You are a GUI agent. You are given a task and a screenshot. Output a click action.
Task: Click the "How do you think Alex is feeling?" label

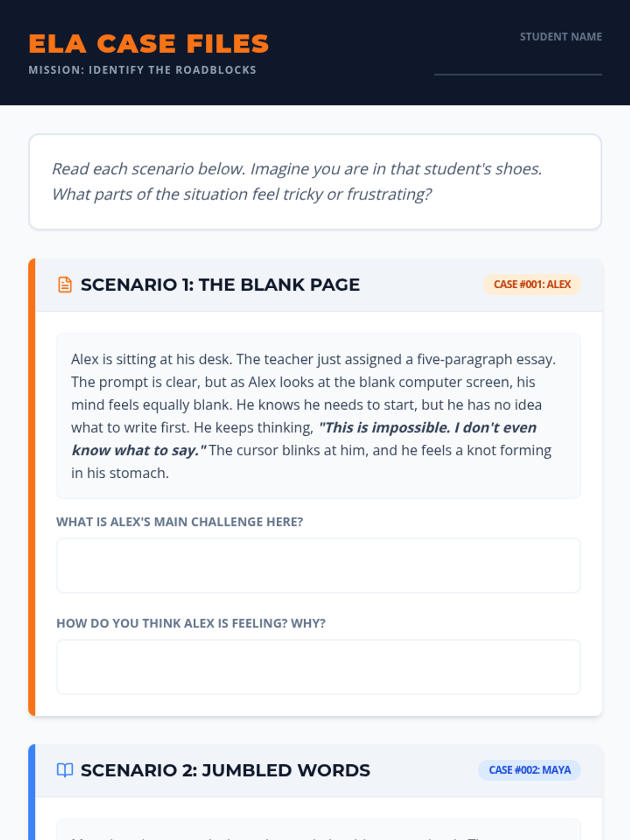point(191,623)
